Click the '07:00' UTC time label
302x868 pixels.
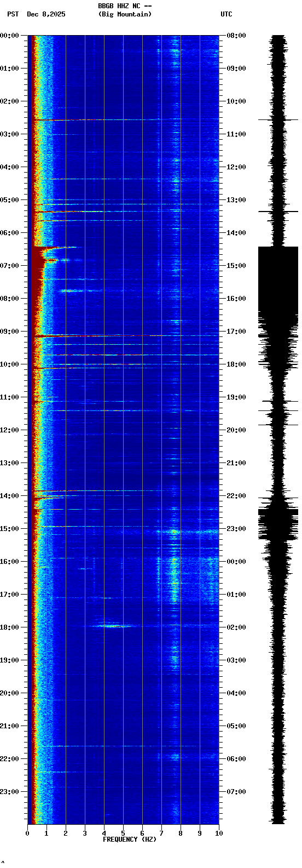tap(236, 792)
